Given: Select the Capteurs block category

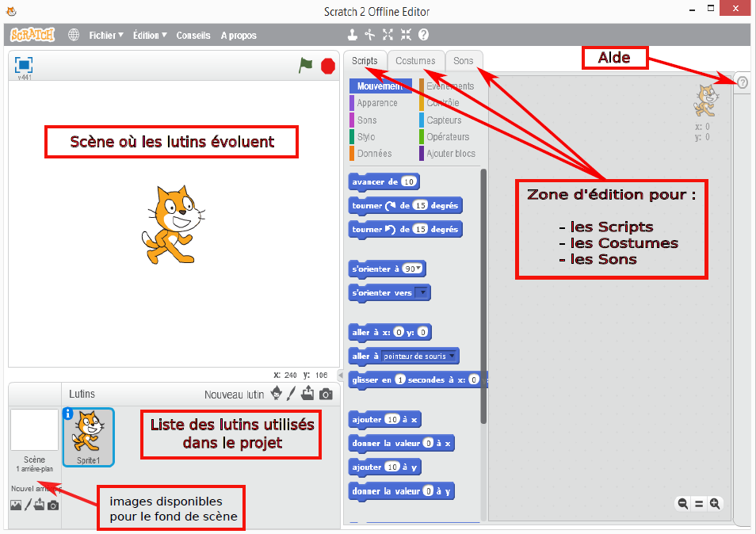Looking at the screenshot, I should pyautogui.click(x=444, y=120).
